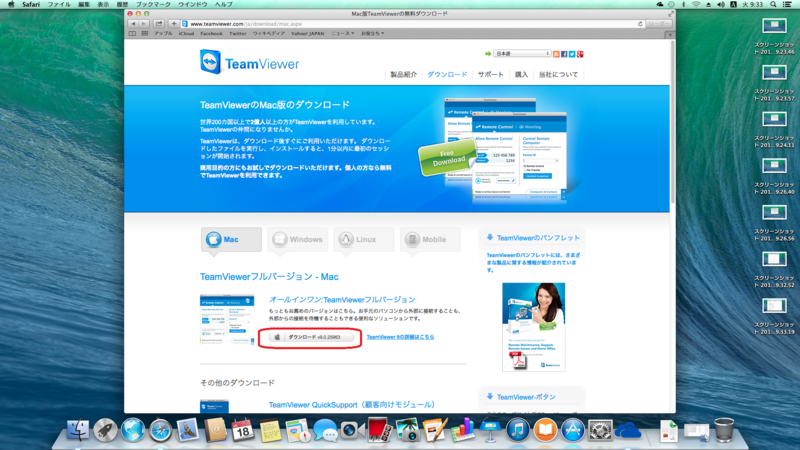Open TeamViewer's Google Plus icon

click(580, 54)
